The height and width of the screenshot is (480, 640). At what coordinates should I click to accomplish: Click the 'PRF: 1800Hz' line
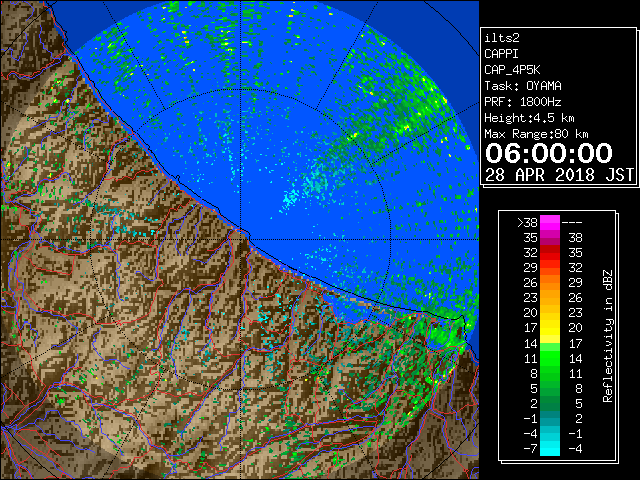[x=523, y=102]
